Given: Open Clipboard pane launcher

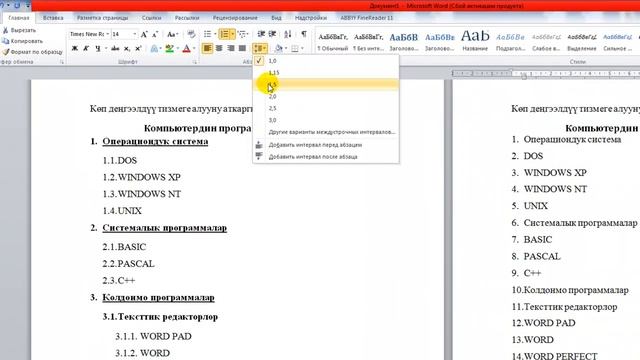Looking at the screenshot, I should coord(62,62).
